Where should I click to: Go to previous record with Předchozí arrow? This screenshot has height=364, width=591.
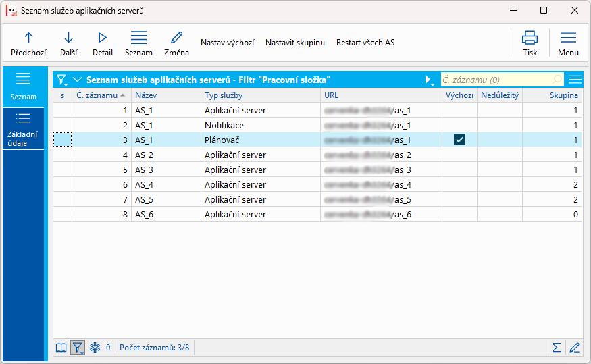click(28, 43)
